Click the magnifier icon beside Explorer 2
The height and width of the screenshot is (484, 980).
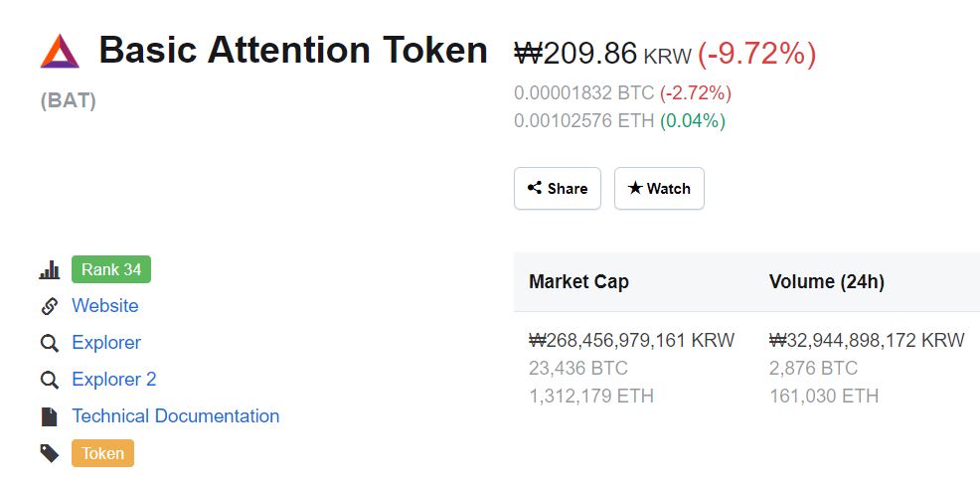[50, 380]
